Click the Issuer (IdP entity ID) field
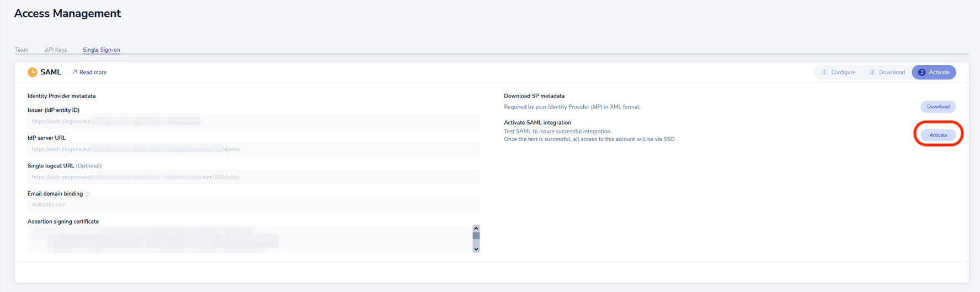The width and height of the screenshot is (980, 292). point(253,121)
